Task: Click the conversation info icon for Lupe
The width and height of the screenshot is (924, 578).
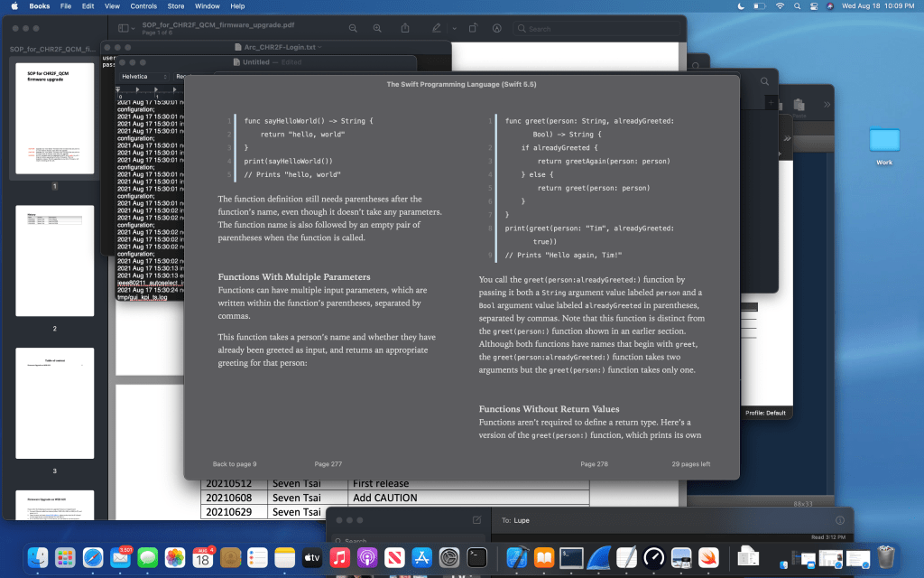Action: 840,520
